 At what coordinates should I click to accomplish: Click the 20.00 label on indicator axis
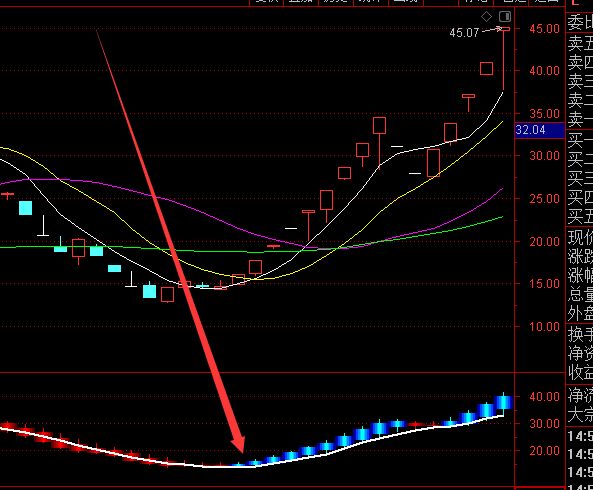[544, 451]
